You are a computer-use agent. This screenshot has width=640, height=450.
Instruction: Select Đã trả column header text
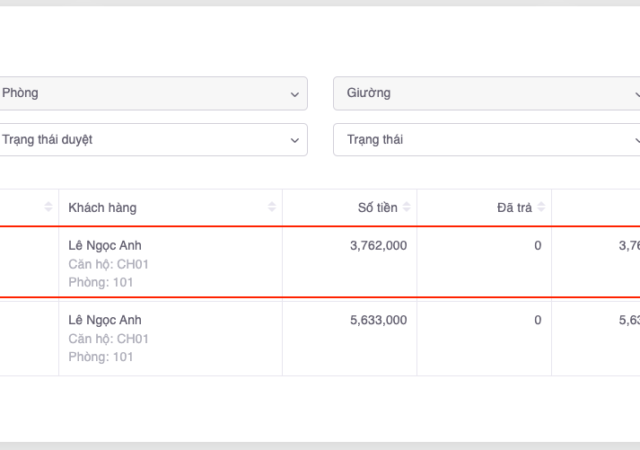(x=514, y=207)
